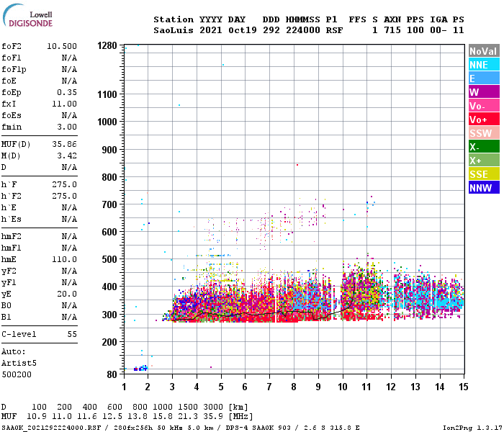504x432 pixels.
Task: Click the SAA0K_2021292224000.RSF file name
Action: click(x=51, y=428)
